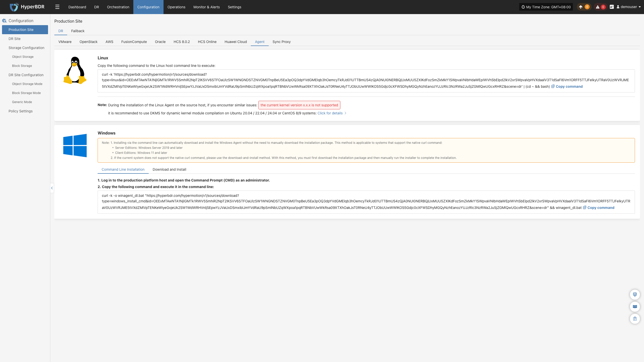Open the upgrade notifications with badge 4
644x362 pixels.
584,7
